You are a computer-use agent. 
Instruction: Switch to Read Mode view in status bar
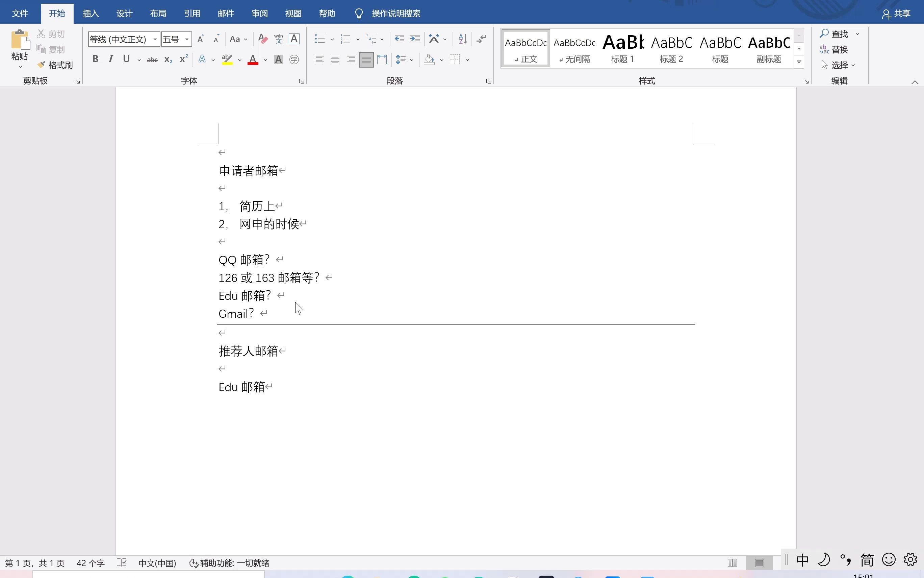732,563
